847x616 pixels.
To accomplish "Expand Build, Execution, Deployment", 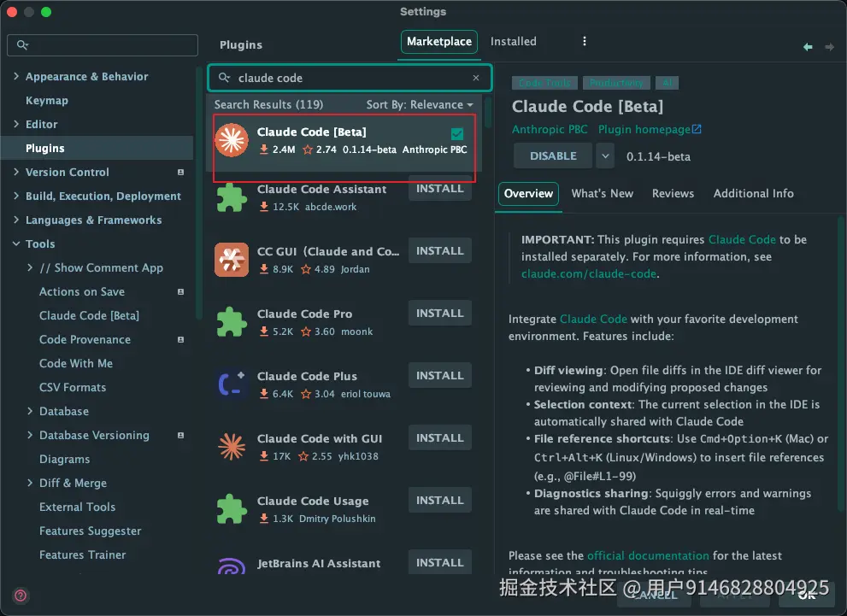I will (16, 196).
